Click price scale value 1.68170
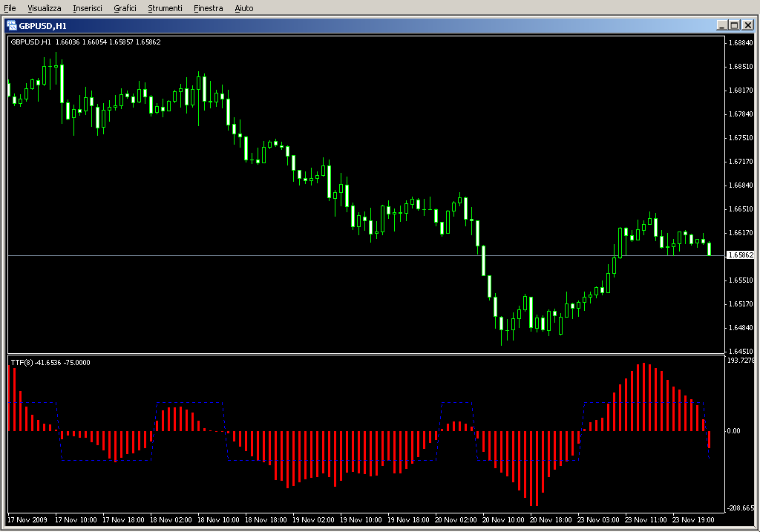The width and height of the screenshot is (760, 532). click(x=741, y=90)
